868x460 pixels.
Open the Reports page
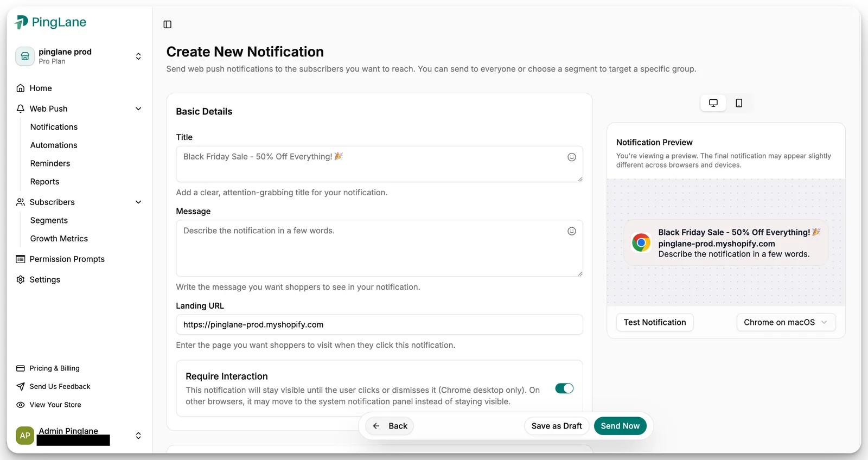[x=44, y=182]
